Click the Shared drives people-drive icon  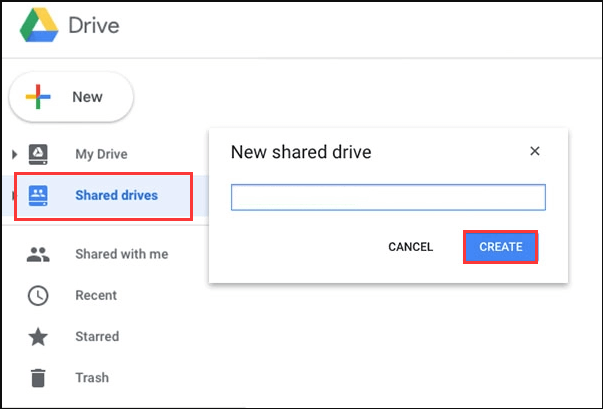click(38, 196)
